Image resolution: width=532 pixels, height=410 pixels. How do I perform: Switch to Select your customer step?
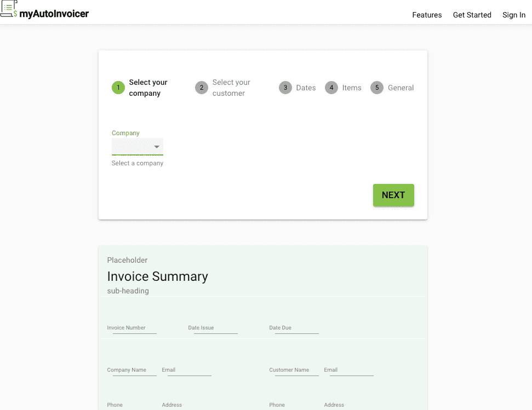pyautogui.click(x=231, y=88)
